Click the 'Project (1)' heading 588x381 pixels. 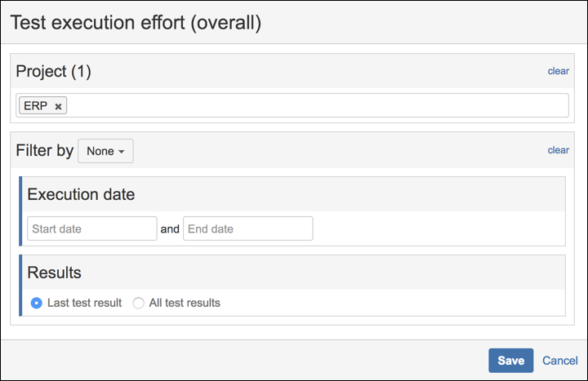point(54,72)
